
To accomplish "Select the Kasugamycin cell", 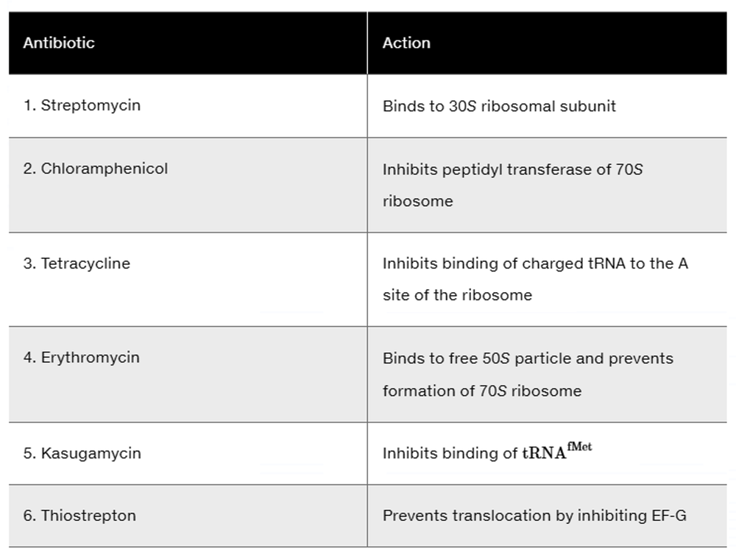I will [x=82, y=453].
